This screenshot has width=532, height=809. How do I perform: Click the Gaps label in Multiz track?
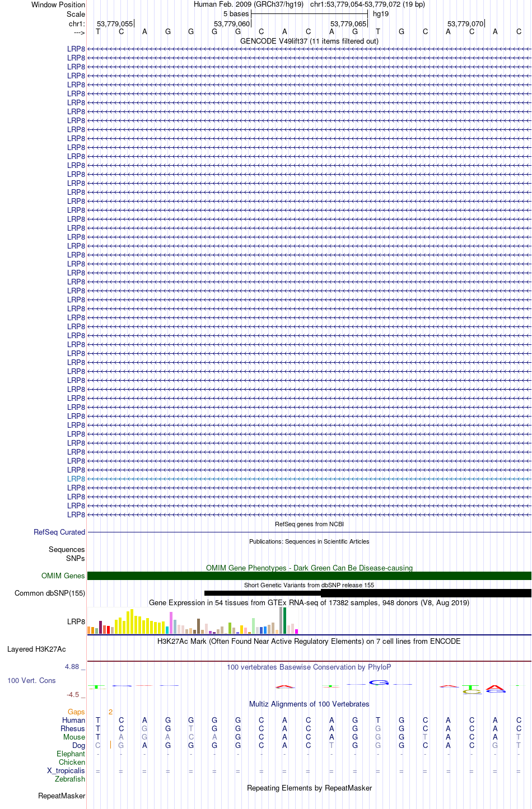click(76, 712)
